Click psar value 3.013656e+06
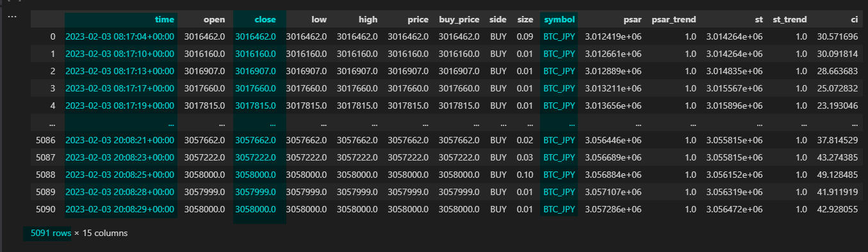868x252 pixels. pos(613,106)
